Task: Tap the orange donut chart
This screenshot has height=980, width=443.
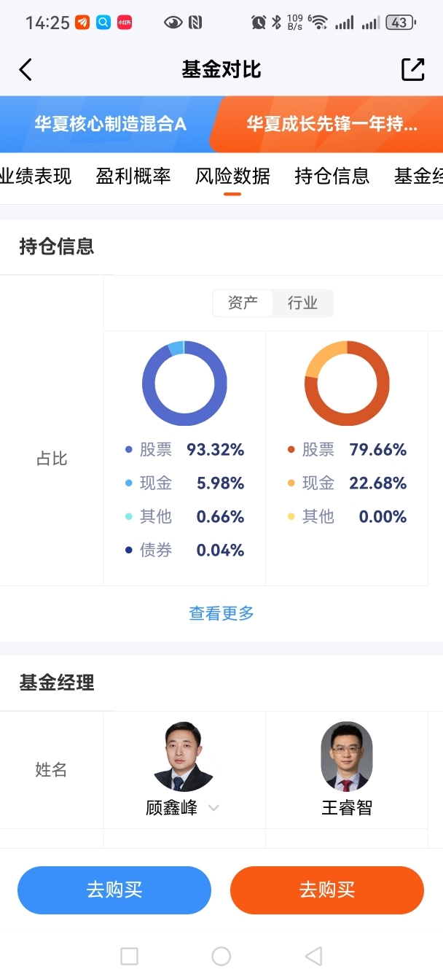Action: tap(347, 384)
